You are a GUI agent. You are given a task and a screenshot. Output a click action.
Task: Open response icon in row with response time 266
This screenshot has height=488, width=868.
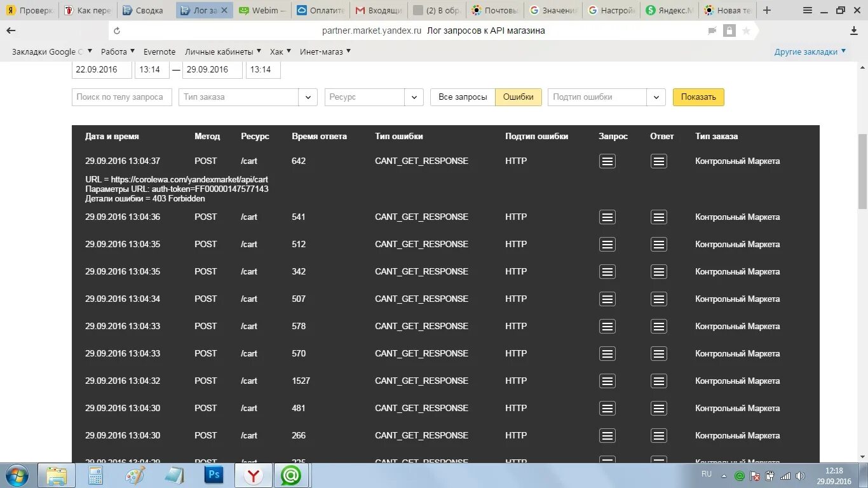click(659, 436)
